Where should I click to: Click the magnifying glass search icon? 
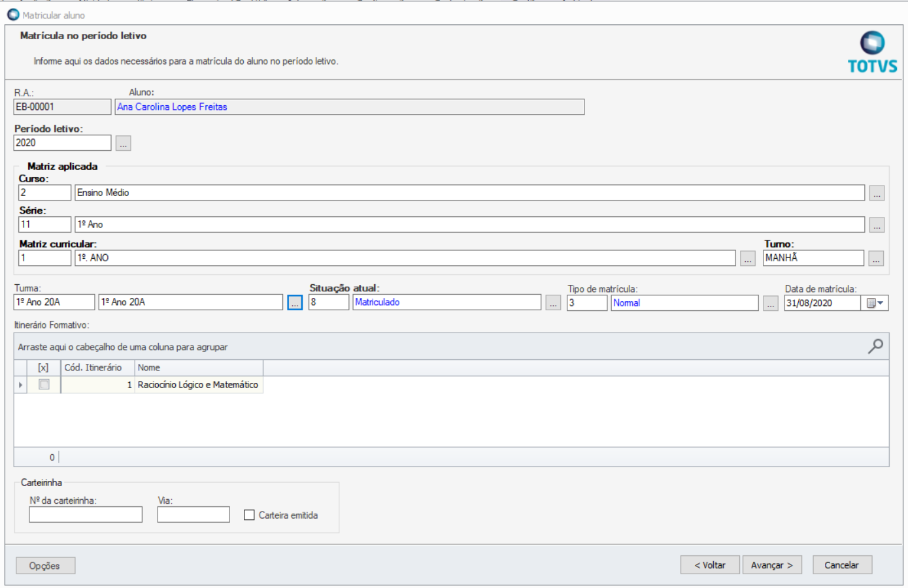point(875,346)
